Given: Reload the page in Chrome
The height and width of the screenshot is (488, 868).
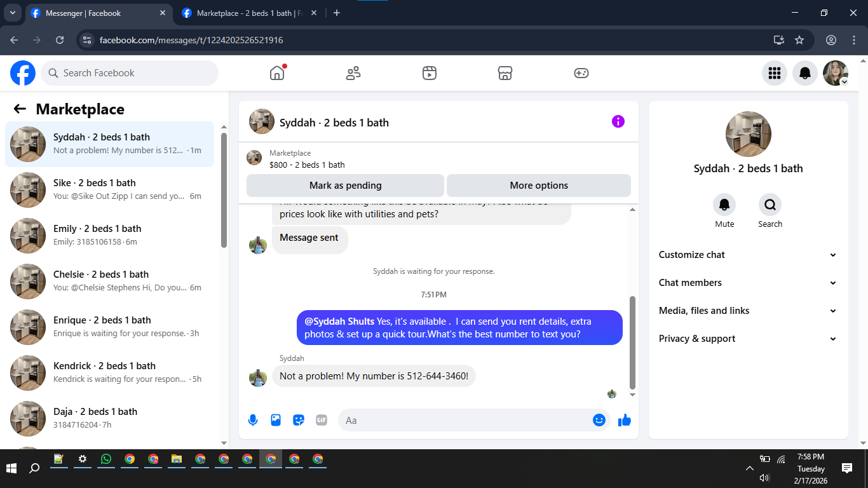Looking at the screenshot, I should [x=60, y=40].
